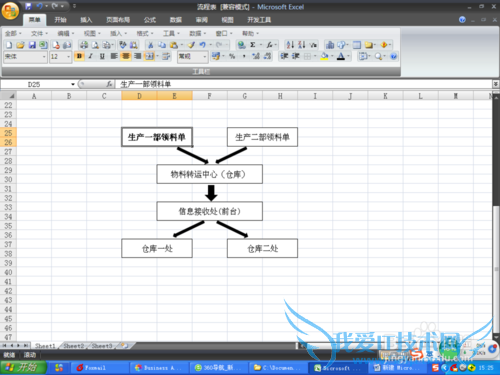500x375 pixels.
Task: Toggle Underline formatting
Action: tap(102, 56)
